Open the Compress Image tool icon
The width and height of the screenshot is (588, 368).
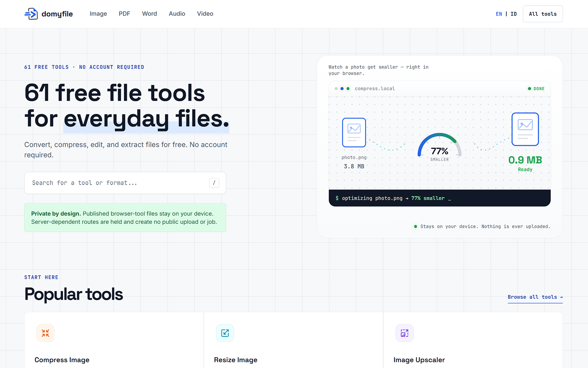(x=46, y=333)
